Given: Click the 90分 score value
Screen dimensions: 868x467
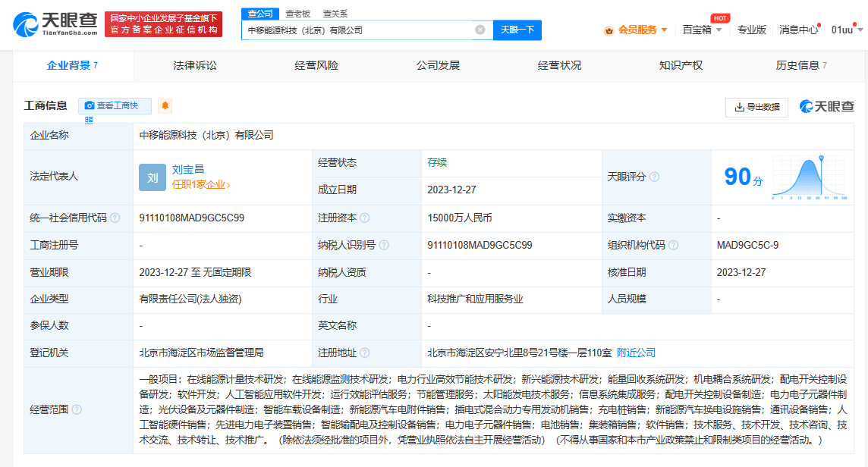Looking at the screenshot, I should pos(743,177).
